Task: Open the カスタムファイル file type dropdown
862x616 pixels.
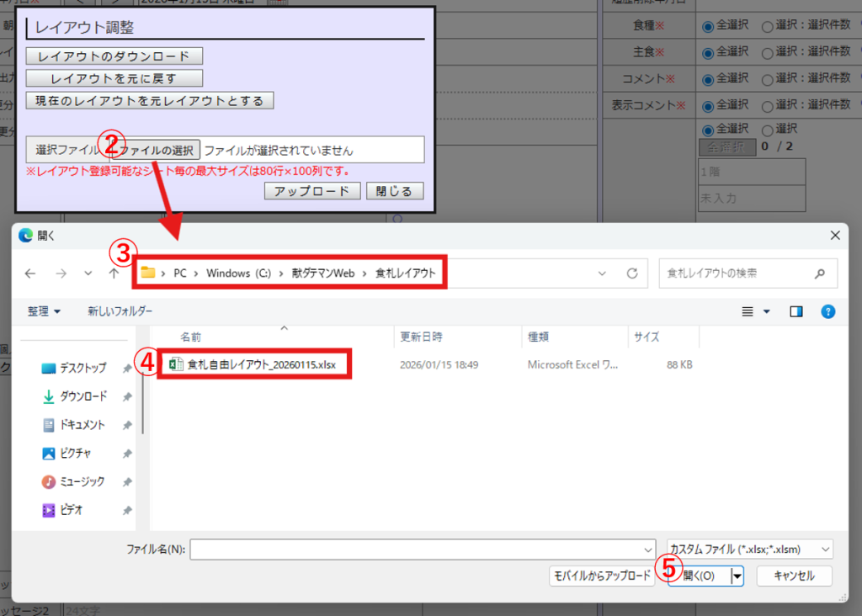Action: tap(749, 550)
